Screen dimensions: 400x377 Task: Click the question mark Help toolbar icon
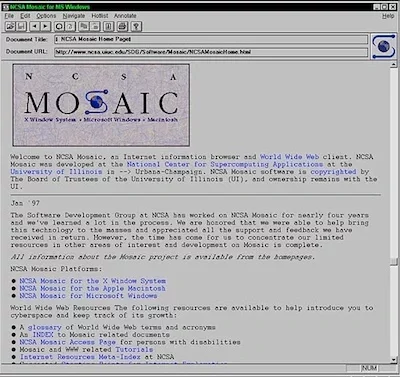point(136,26)
